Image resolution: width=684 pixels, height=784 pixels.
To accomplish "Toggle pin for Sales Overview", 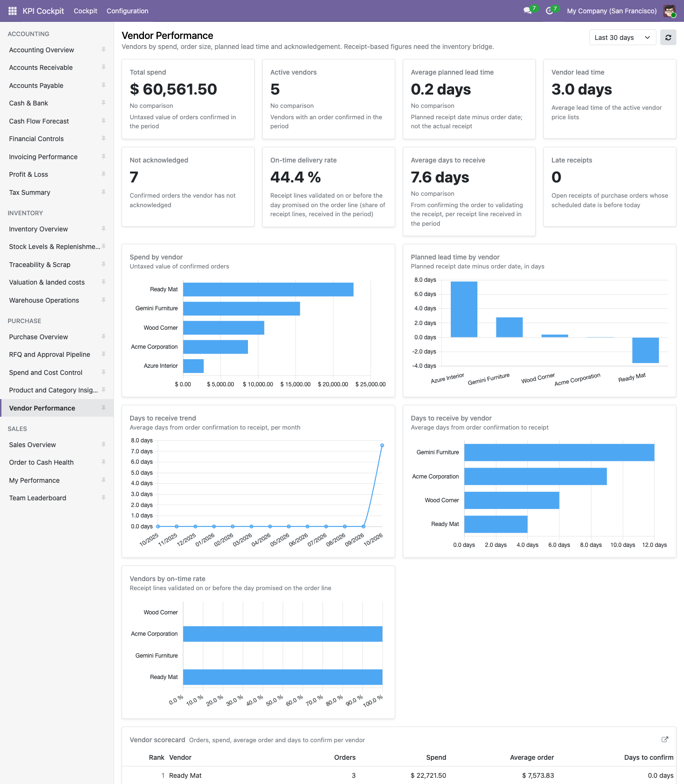I will pyautogui.click(x=104, y=445).
